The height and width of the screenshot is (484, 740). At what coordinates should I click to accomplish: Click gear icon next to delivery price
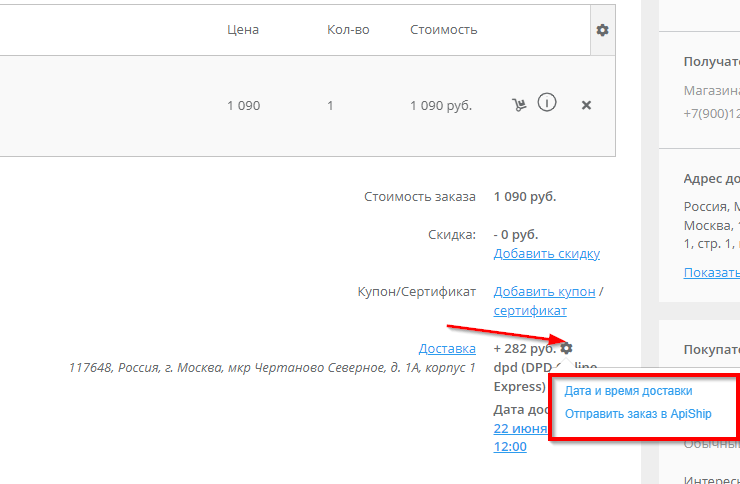[567, 348]
